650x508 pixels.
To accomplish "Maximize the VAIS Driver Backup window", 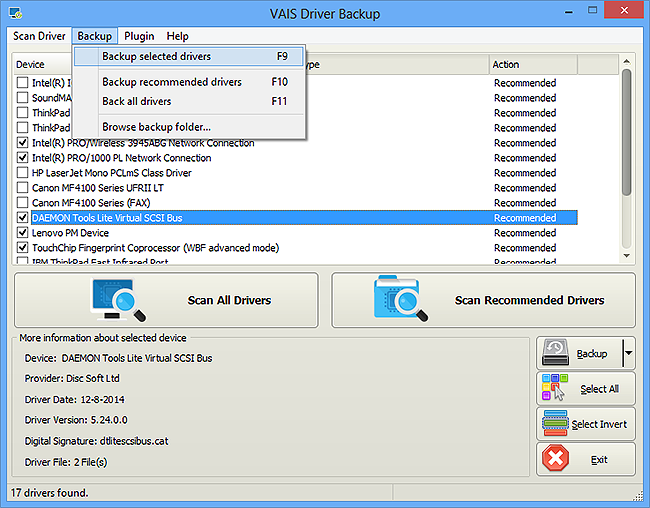I will pyautogui.click(x=593, y=10).
